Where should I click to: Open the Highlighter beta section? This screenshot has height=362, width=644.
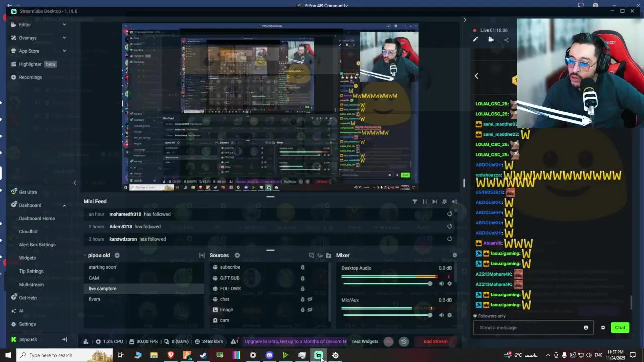[33, 64]
